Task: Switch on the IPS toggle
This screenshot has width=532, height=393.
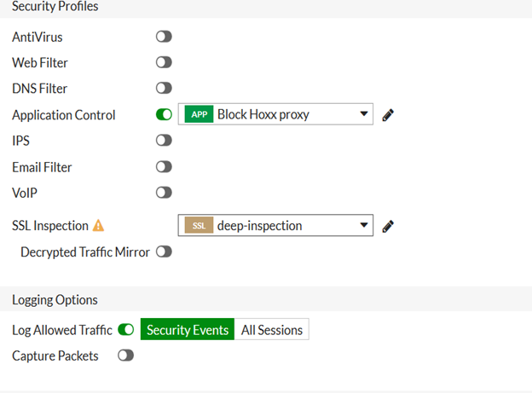Action: coord(164,140)
